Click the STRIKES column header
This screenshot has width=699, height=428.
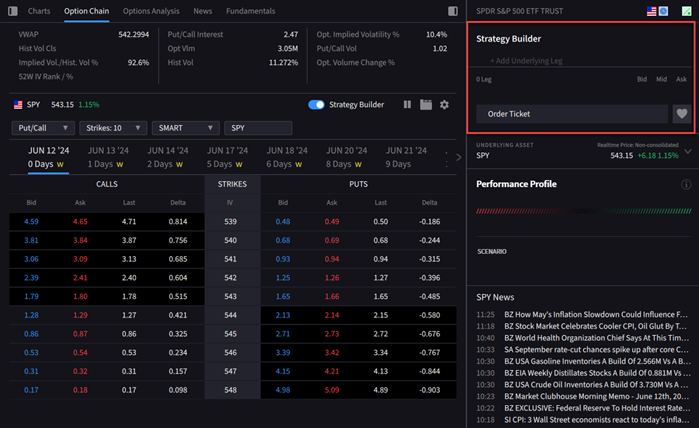232,184
